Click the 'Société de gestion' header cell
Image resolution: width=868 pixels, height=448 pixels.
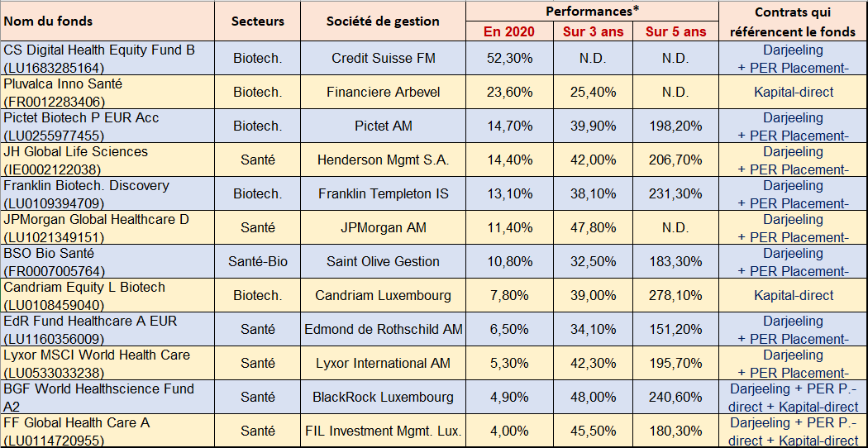pos(383,21)
